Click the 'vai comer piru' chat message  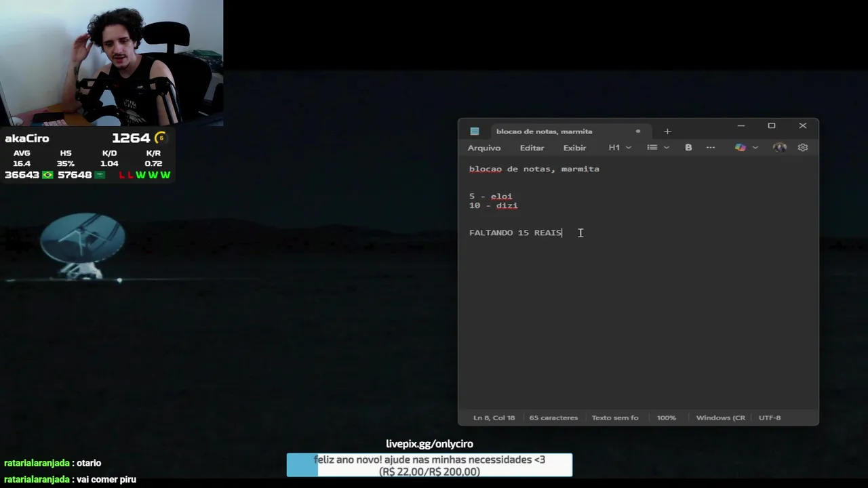[x=106, y=479]
